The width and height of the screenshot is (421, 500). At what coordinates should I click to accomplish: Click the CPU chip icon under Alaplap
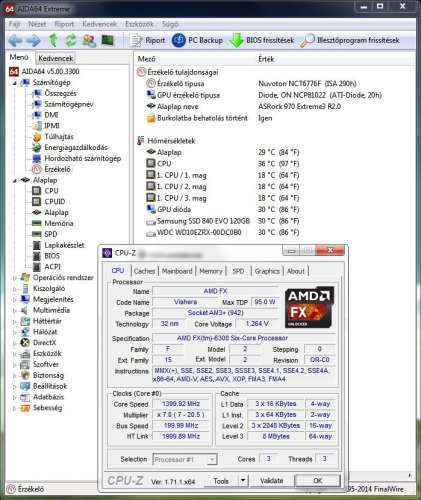tap(37, 191)
